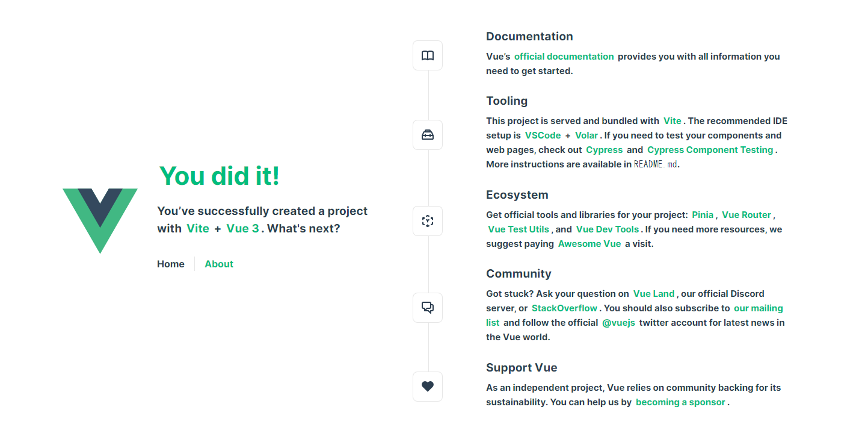
Task: Click the Documentation book icon
Action: (x=428, y=55)
